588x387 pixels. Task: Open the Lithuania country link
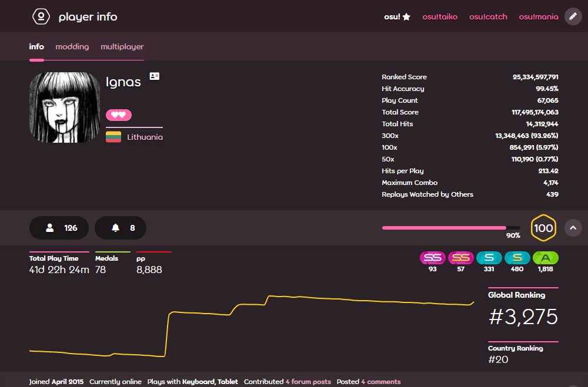[145, 137]
